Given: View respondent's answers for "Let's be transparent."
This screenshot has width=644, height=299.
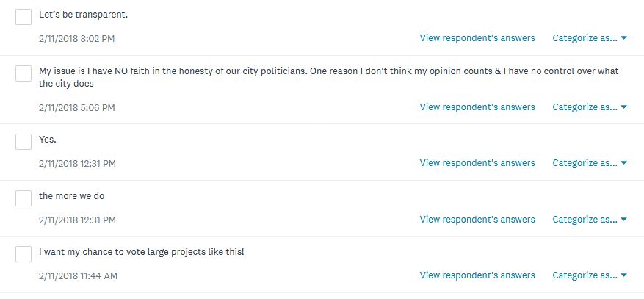Looking at the screenshot, I should click(477, 38).
